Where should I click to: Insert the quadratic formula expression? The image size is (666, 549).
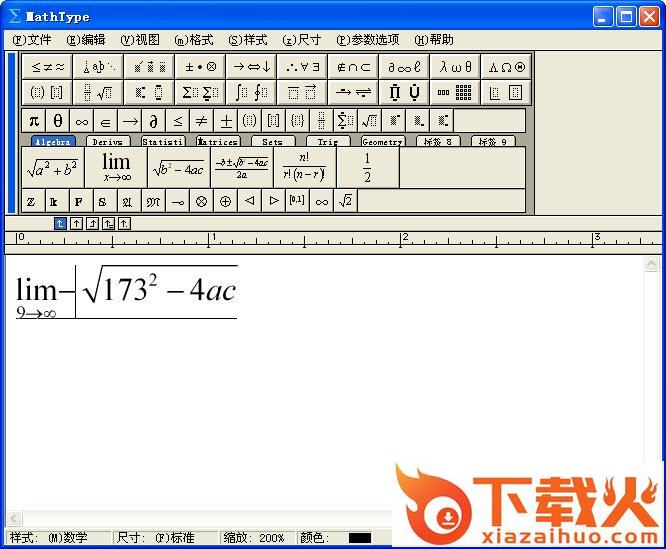click(x=242, y=168)
